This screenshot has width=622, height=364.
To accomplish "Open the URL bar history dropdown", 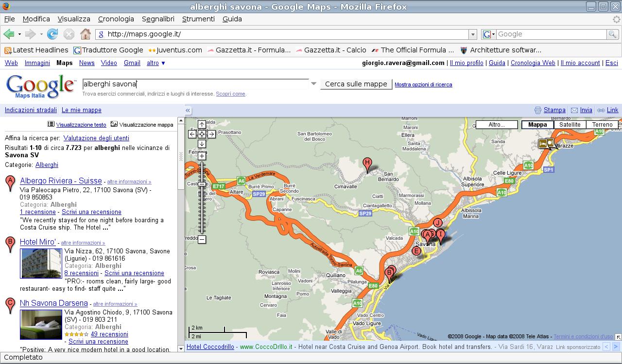I will (472, 34).
